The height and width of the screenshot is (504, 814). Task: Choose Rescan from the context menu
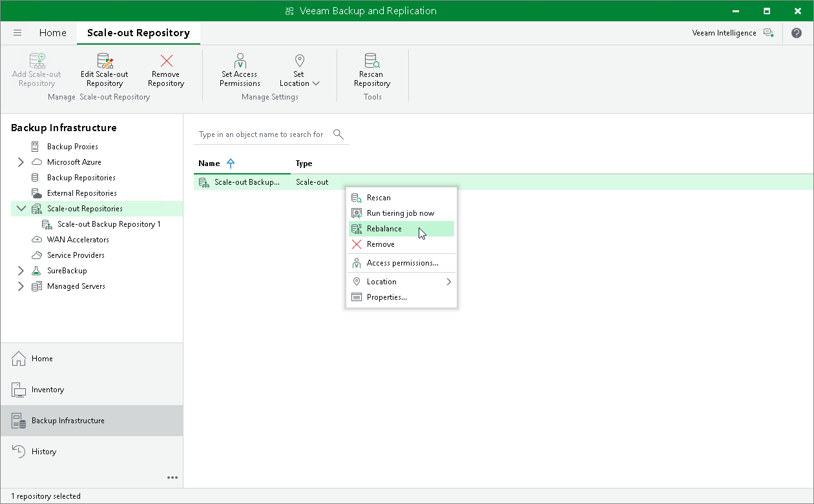pyautogui.click(x=401, y=198)
